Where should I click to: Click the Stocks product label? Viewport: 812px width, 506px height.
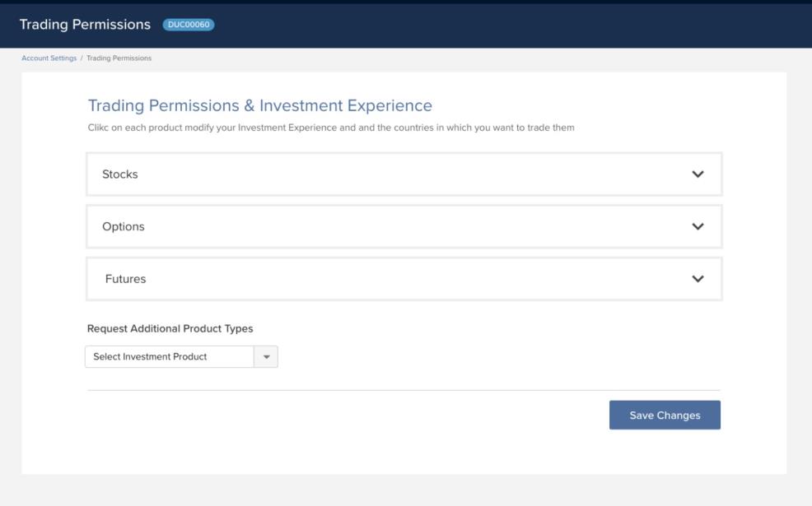coord(119,174)
